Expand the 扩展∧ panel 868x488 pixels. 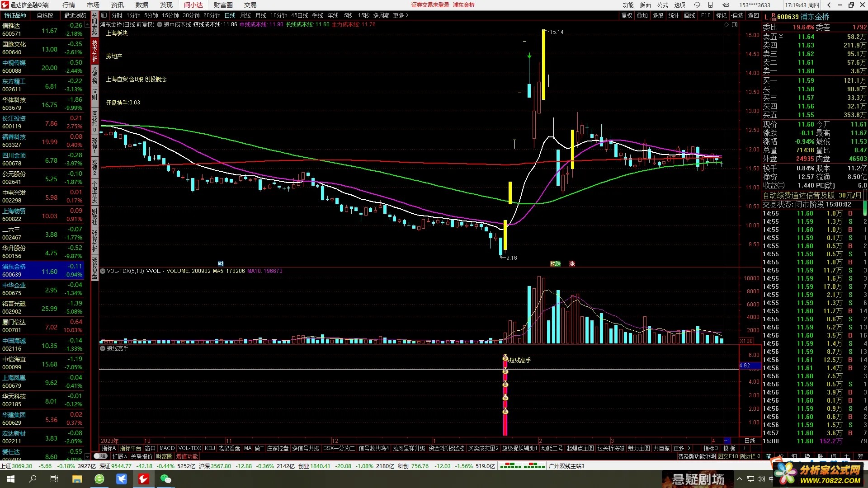119,456
